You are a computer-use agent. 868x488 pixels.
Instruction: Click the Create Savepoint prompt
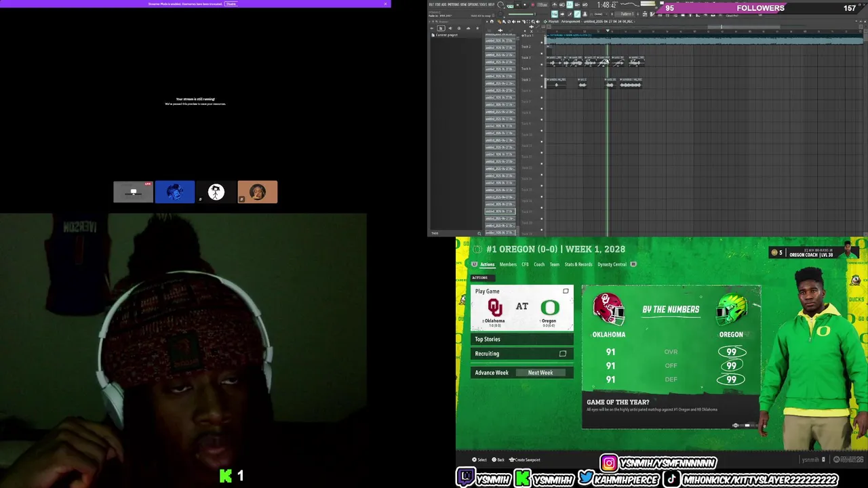[524, 460]
